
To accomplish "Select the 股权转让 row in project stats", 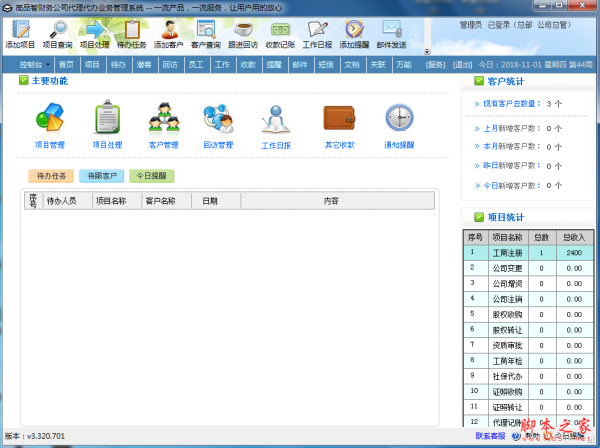I will [528, 330].
